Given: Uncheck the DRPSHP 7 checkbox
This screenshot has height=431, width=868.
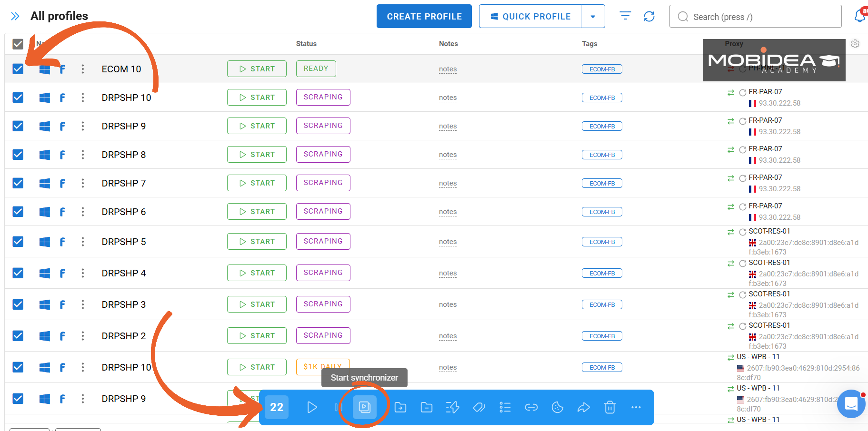Looking at the screenshot, I should click(x=18, y=183).
